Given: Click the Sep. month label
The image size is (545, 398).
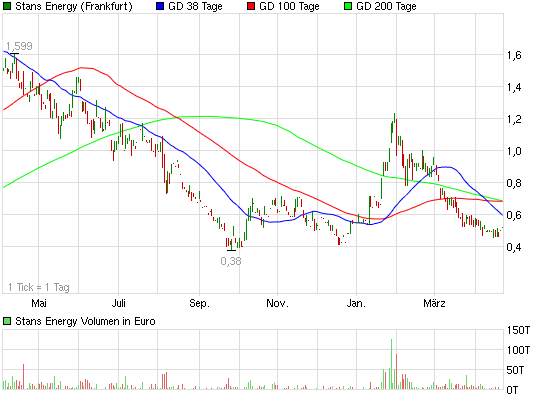Looking at the screenshot, I should pos(200,303).
